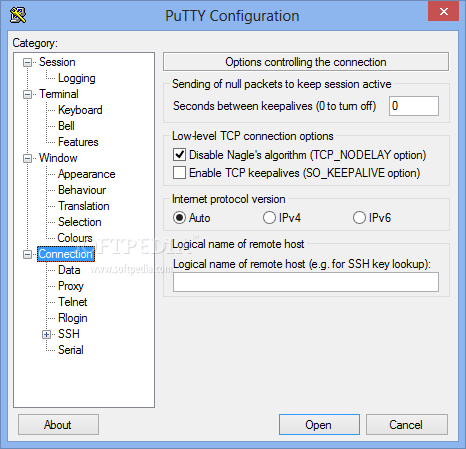Viewport: 466px width, 449px height.
Task: Collapse the Session tree node
Action: 27,62
